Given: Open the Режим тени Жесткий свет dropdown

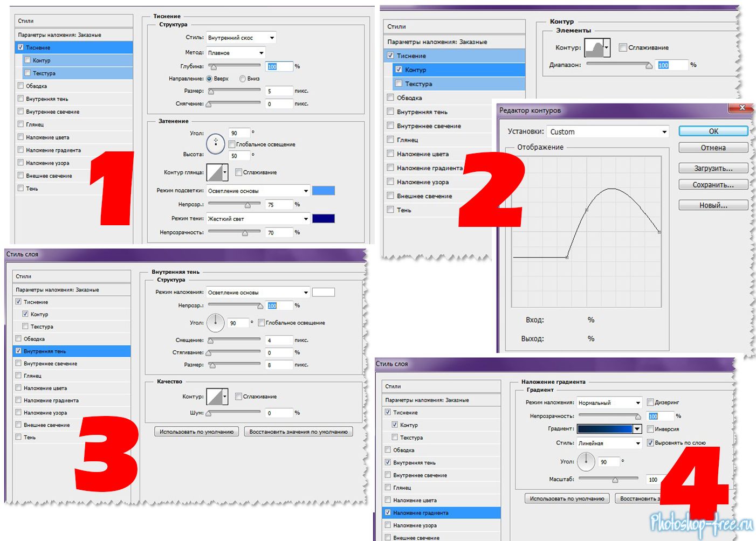Looking at the screenshot, I should tap(258, 219).
